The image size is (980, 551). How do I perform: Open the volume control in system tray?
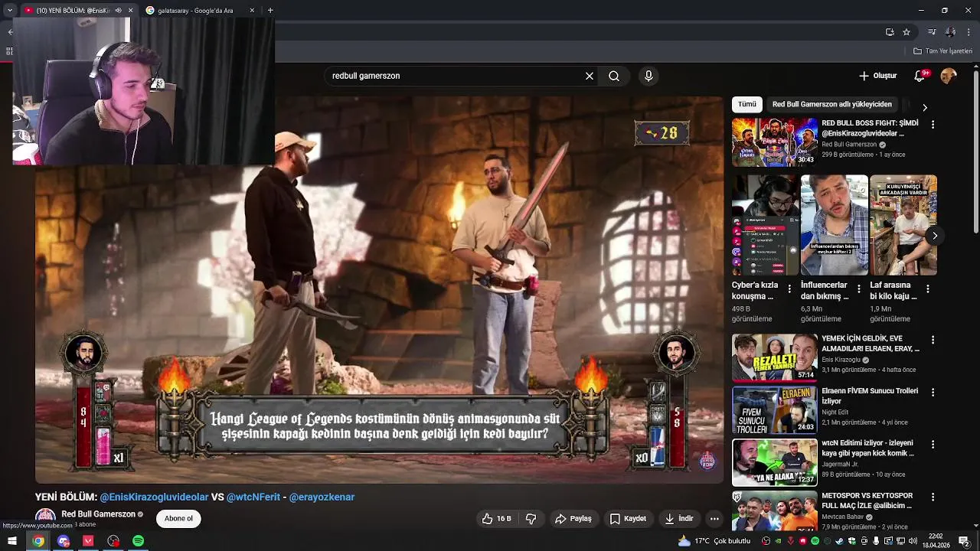pyautogui.click(x=913, y=541)
